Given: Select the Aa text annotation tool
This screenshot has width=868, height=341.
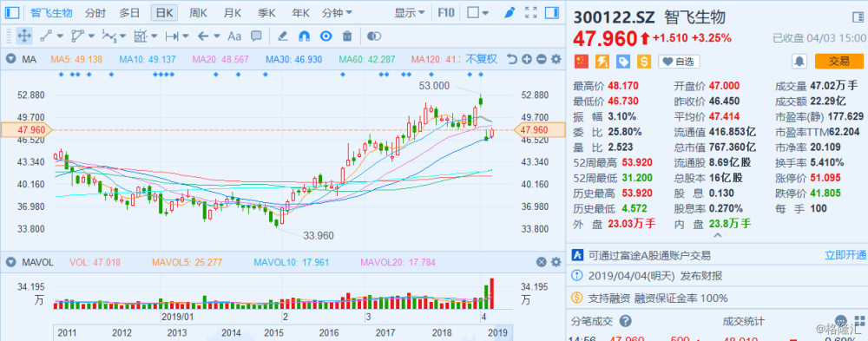Looking at the screenshot, I should click(x=234, y=36).
